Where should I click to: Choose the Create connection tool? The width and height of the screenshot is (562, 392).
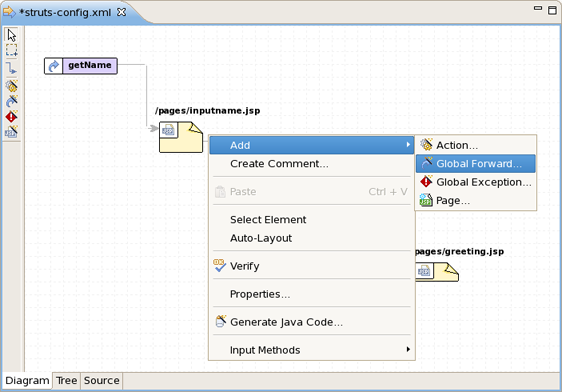tap(11, 68)
